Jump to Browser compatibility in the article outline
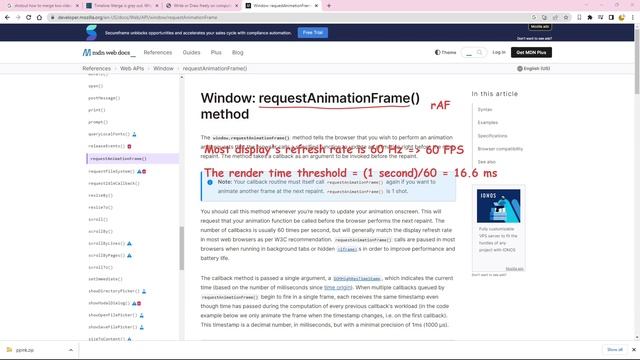Viewport: 640px width, 360px height. point(500,149)
